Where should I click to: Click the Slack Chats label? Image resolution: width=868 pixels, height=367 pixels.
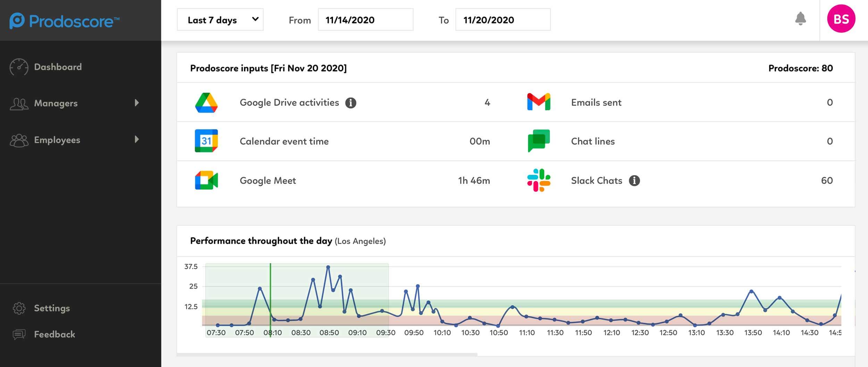(596, 180)
